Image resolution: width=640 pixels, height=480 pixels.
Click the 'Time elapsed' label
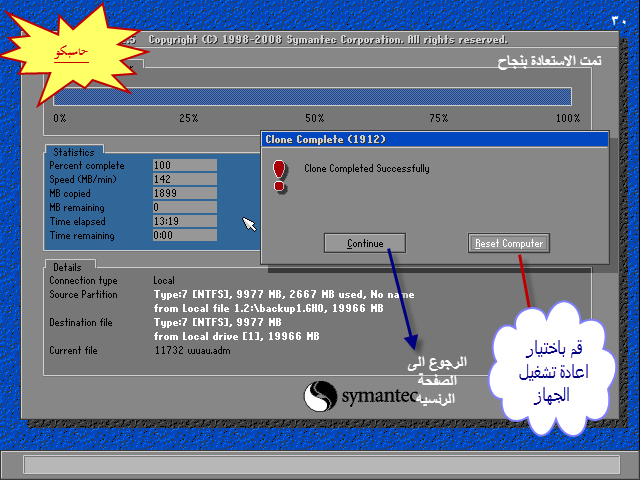[78, 222]
